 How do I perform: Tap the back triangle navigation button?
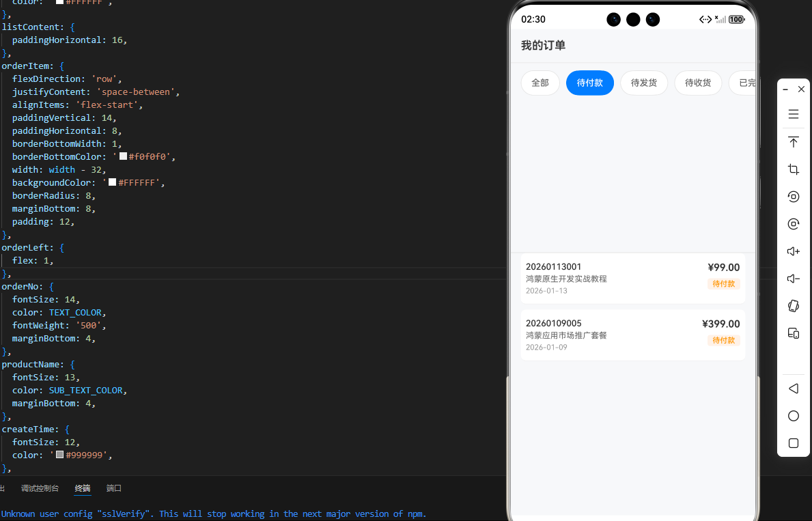pos(794,389)
